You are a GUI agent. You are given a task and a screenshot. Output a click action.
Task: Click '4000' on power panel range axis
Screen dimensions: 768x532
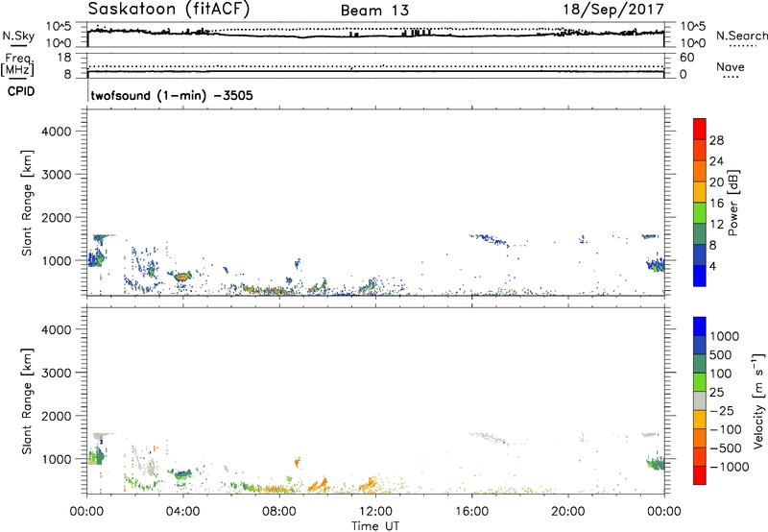tap(56, 132)
